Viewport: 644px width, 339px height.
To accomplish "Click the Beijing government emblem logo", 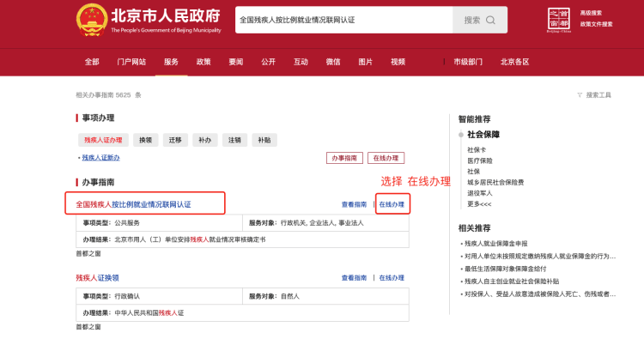I will pos(92,20).
